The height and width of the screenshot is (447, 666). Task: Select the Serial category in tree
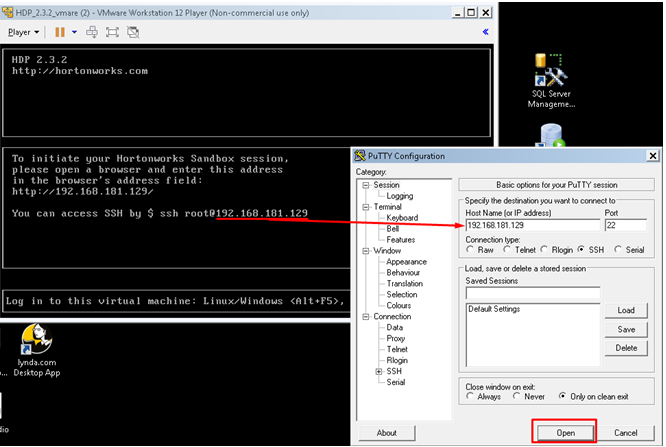tap(395, 382)
